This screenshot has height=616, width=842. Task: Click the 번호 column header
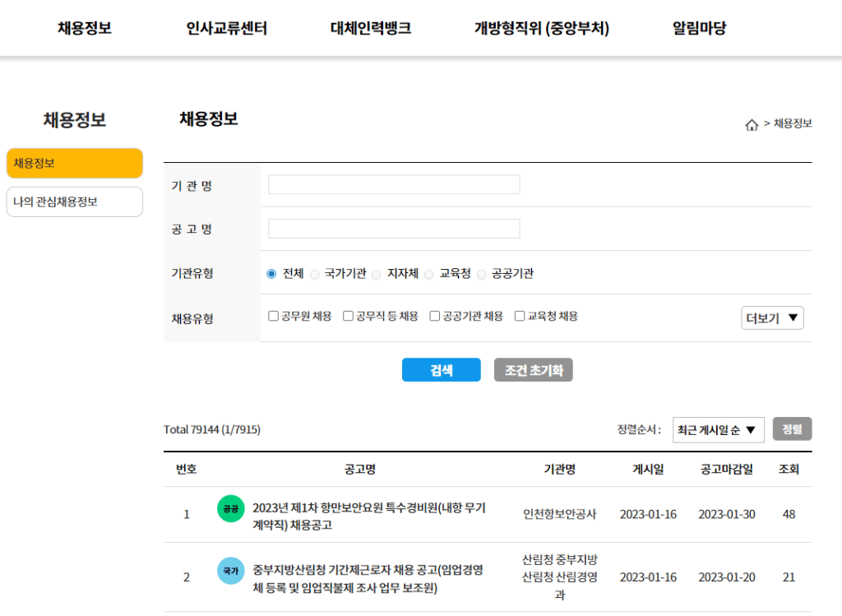coord(187,470)
